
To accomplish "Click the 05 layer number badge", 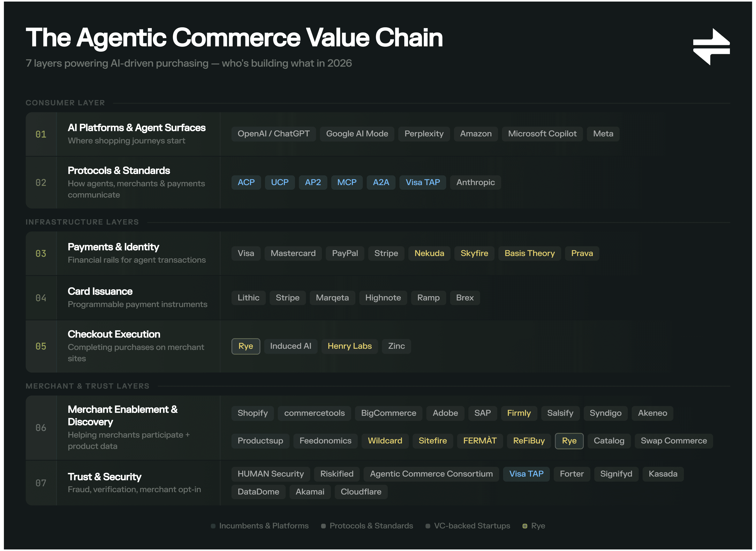I will click(x=41, y=347).
